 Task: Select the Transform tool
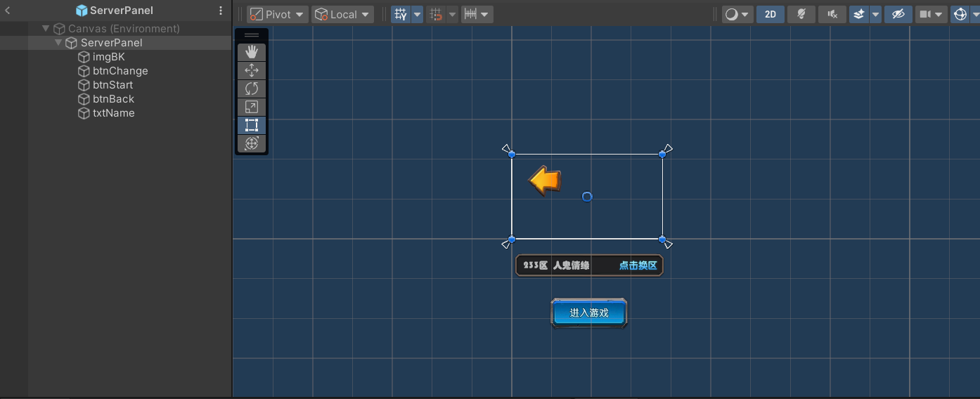tap(252, 143)
